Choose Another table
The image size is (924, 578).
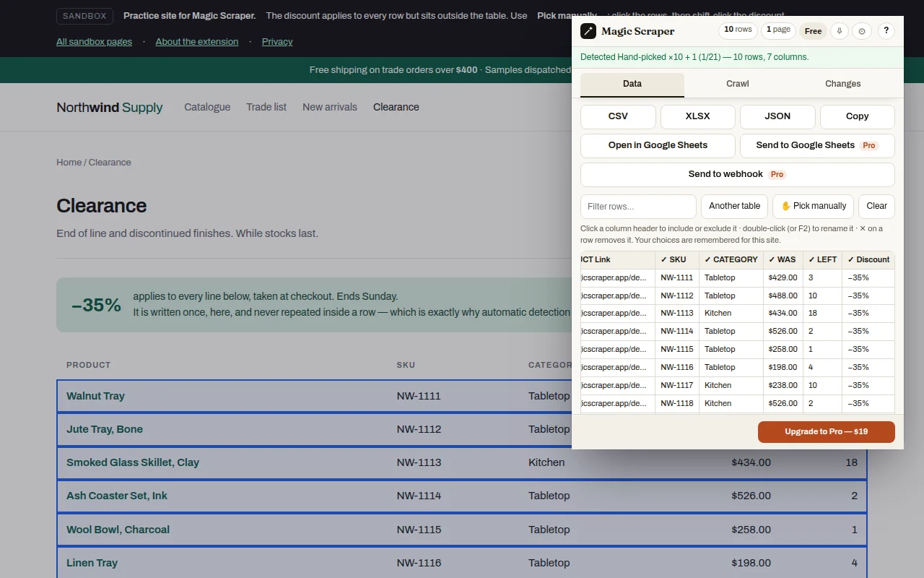coord(735,206)
